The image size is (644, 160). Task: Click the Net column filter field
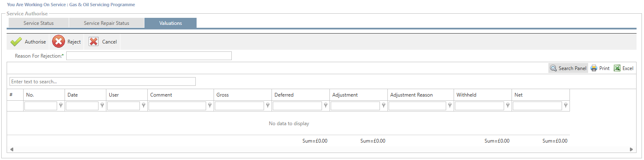(537, 106)
